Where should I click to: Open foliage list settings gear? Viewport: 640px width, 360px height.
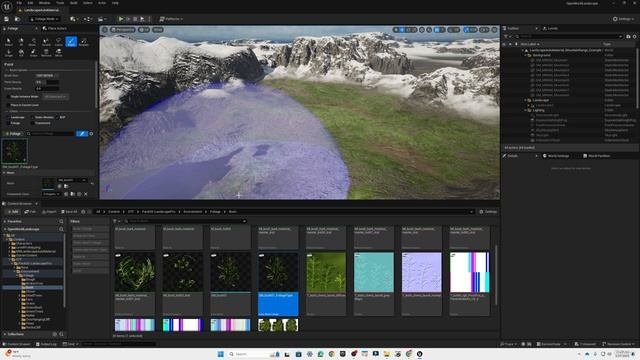(91, 133)
